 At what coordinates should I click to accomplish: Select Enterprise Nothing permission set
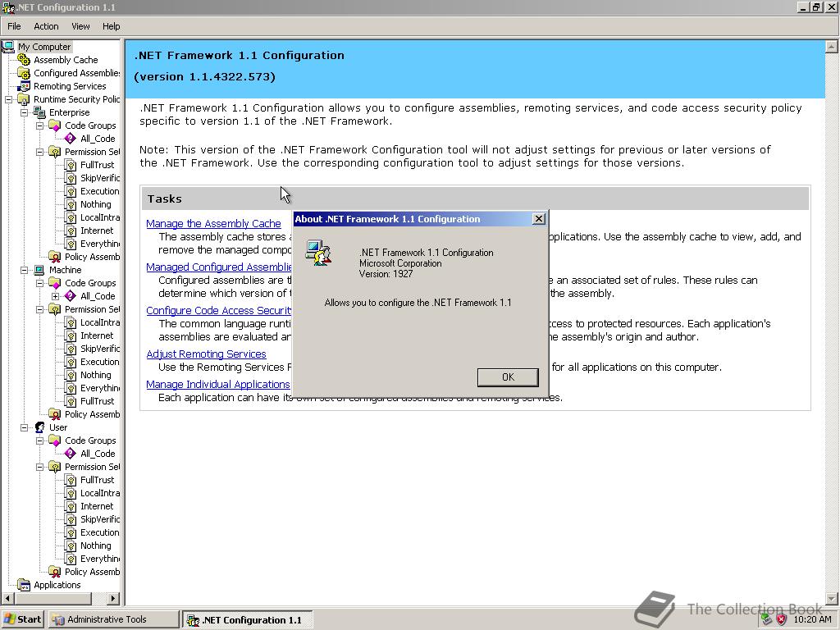point(96,204)
